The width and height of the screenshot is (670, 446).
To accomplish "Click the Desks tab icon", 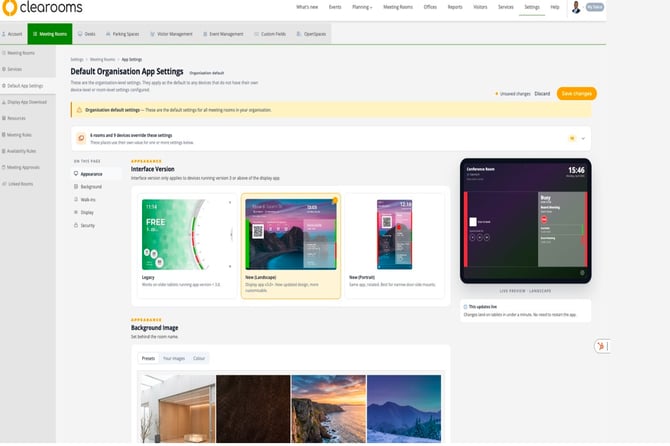I will (80, 34).
